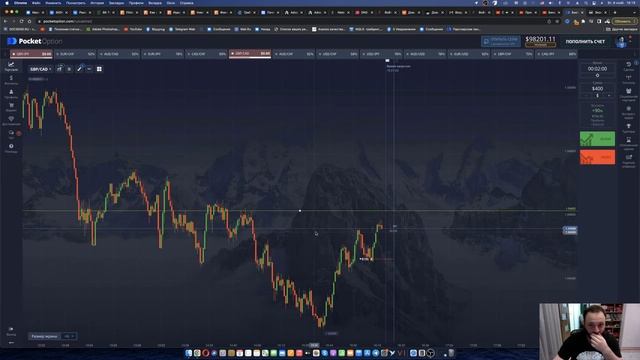Viewport: 640px width, 360px height.
Task: Reload the page with browser refresh icon
Action: [x=22, y=21]
